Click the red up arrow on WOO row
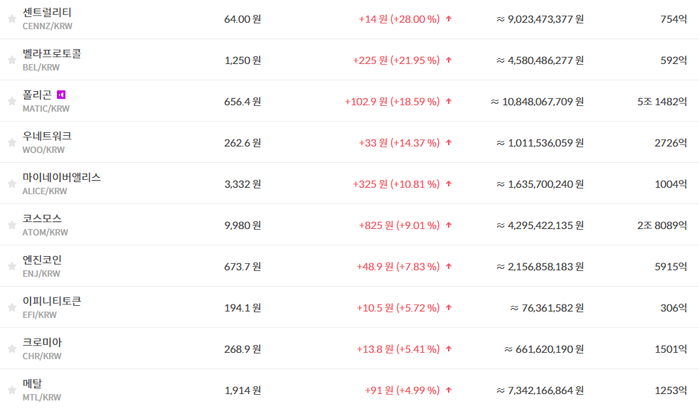The width and height of the screenshot is (699, 409). [449, 143]
